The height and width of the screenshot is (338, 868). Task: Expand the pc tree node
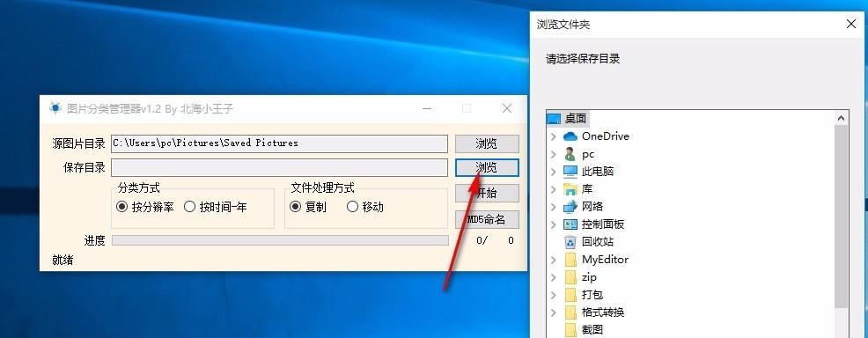[x=553, y=154]
